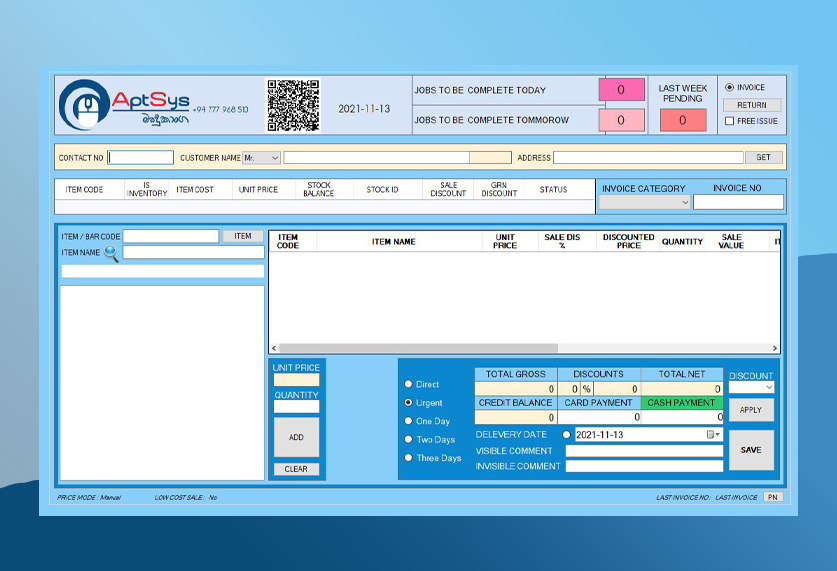Click the Contact No input field

pyautogui.click(x=141, y=158)
